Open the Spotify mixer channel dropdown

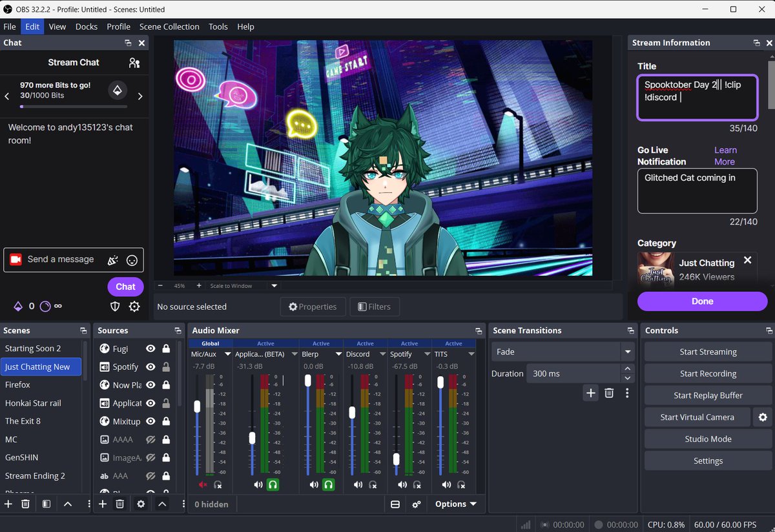click(x=428, y=354)
